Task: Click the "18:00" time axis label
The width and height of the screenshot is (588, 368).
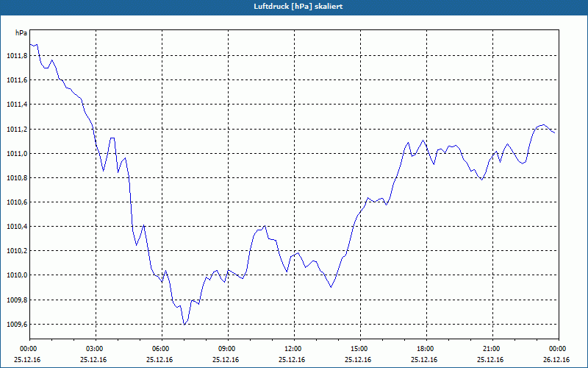Action: tap(424, 349)
